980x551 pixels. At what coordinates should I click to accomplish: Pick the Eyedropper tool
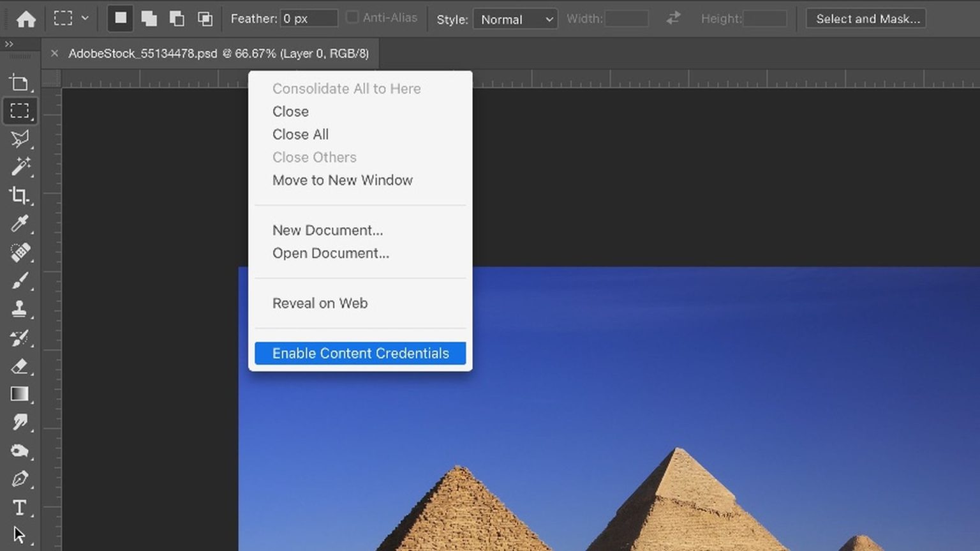click(x=20, y=224)
